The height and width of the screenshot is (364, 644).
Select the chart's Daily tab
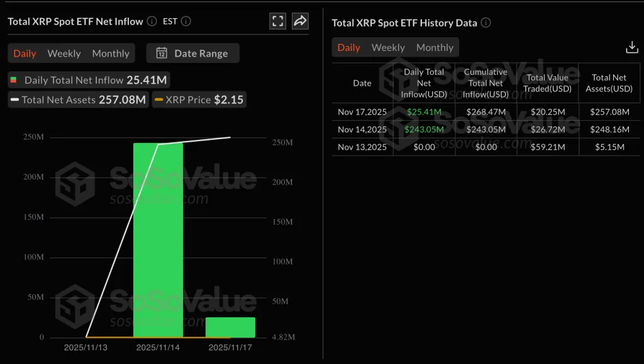pyautogui.click(x=25, y=54)
